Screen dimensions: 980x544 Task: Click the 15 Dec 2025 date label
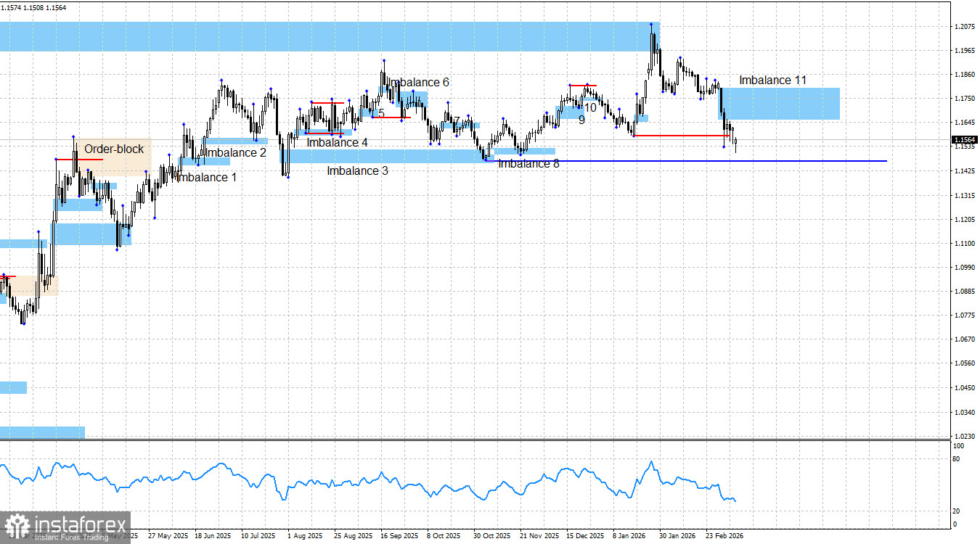585,536
